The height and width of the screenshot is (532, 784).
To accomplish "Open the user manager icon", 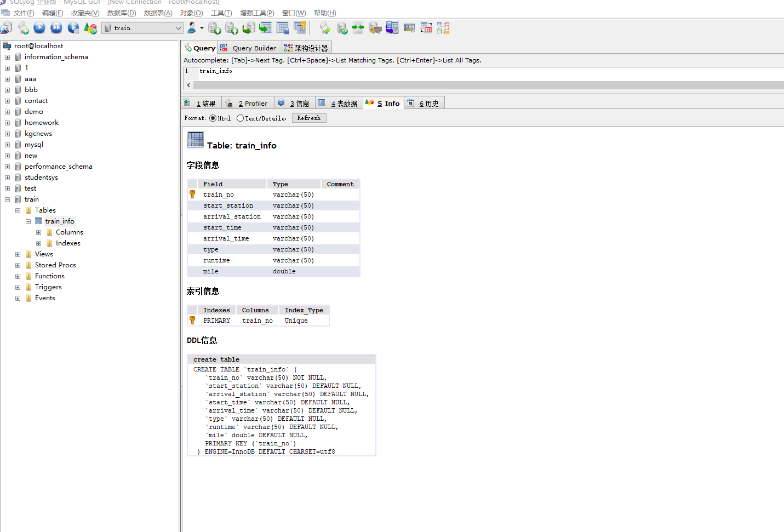I will (192, 28).
